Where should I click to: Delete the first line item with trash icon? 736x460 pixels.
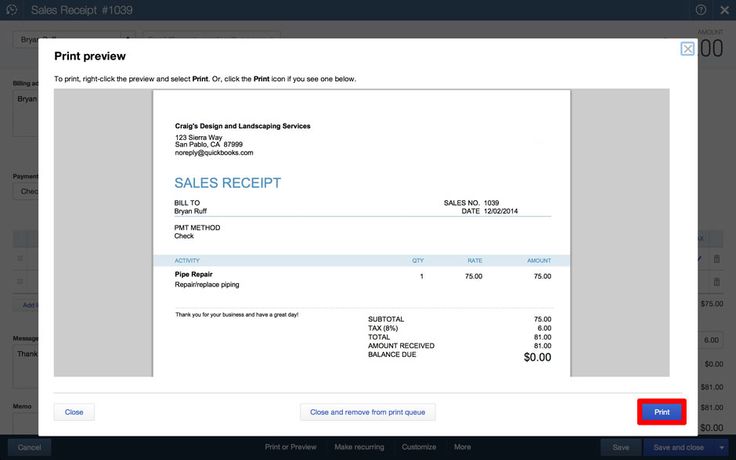point(717,259)
